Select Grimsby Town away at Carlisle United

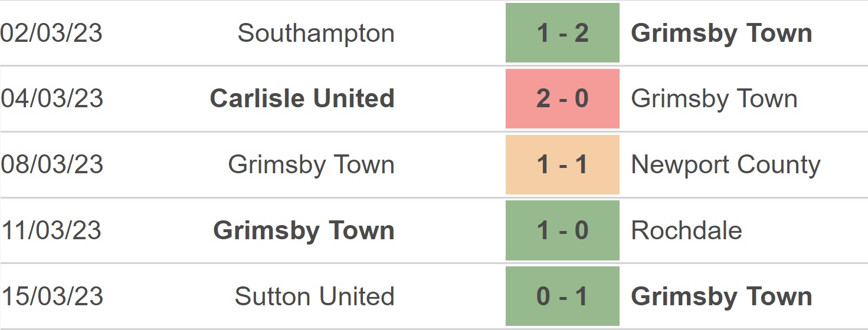tap(714, 99)
